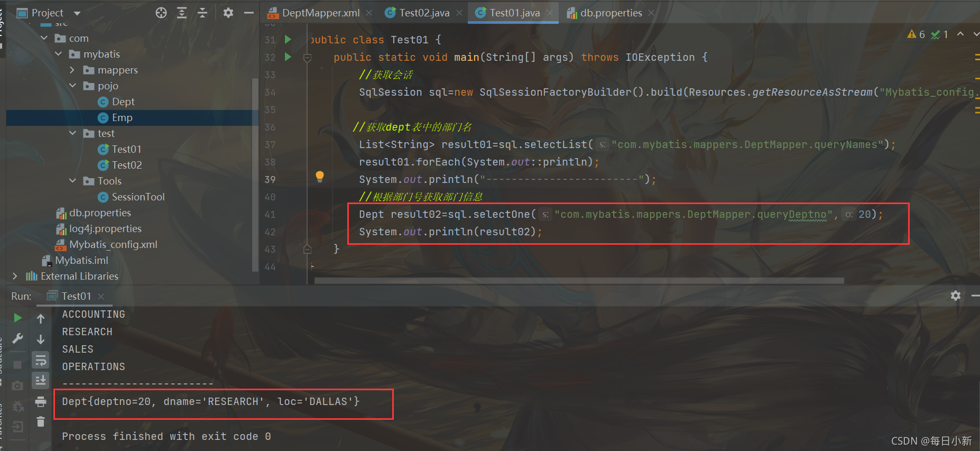Go to previous highlighted error arrow

pyautogui.click(x=960, y=34)
